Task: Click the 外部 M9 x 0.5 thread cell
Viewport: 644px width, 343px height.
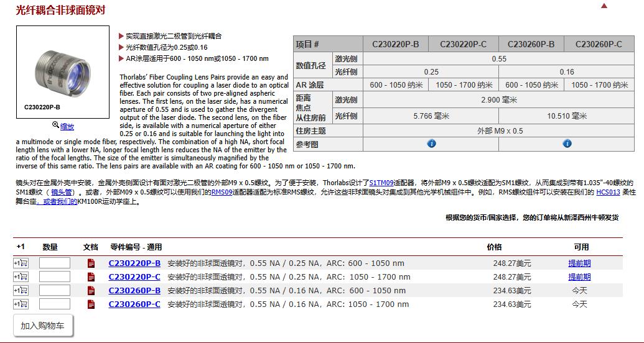Action: coord(498,131)
